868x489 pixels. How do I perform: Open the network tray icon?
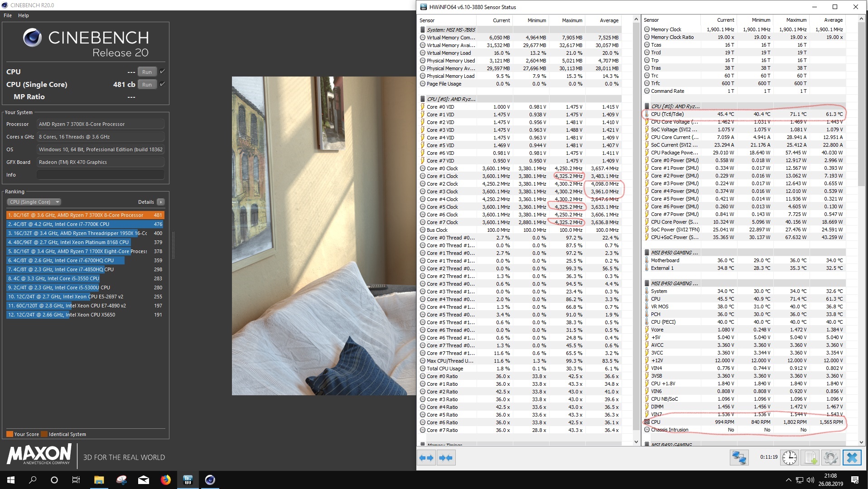tap(800, 480)
